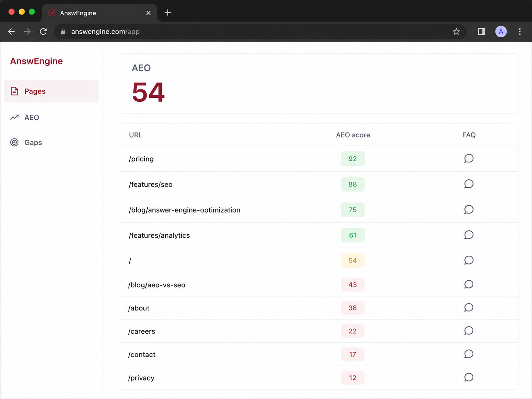Open FAQ chat icon for /pricing row
Image resolution: width=532 pixels, height=399 pixels.
coord(468,158)
